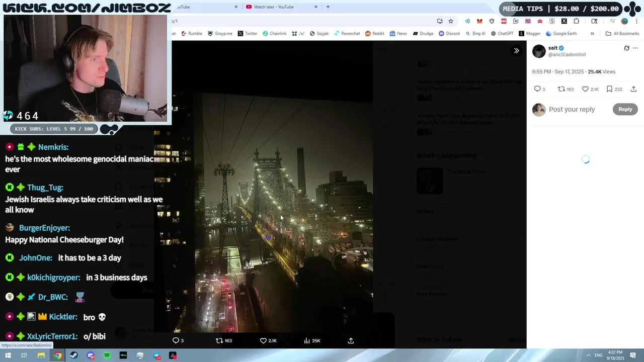This screenshot has height=362, width=644.
Task: Close the 'Watch later - YouTube' tab
Action: pyautogui.click(x=316, y=7)
